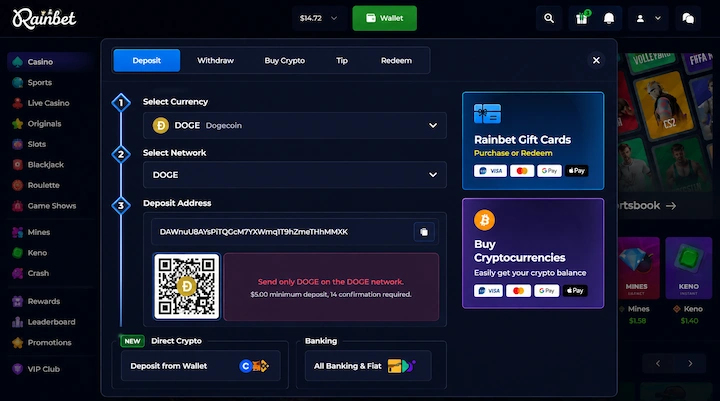Open the Mines game thumbnail
Screen dimensions: 720x401
coord(638,268)
